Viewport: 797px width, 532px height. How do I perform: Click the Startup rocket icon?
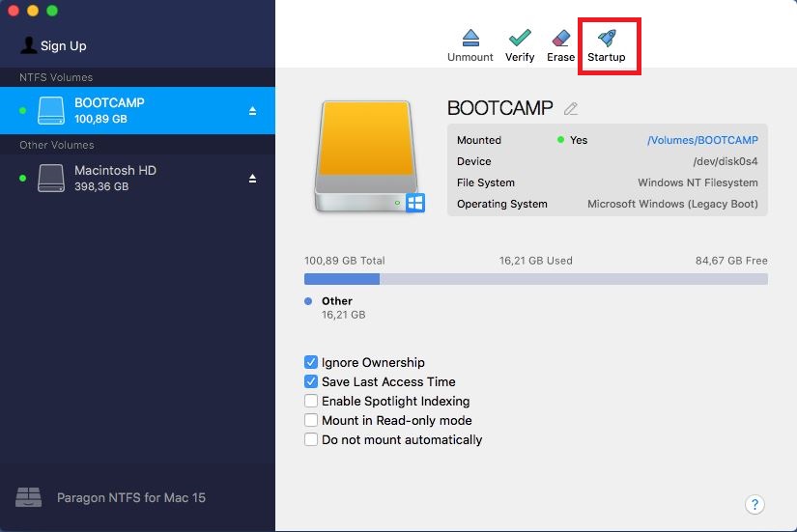point(607,38)
